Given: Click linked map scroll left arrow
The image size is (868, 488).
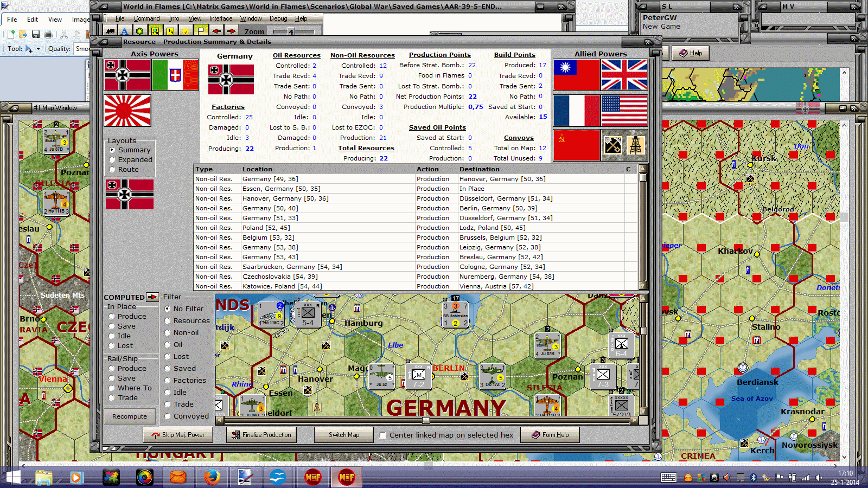Looking at the screenshot, I should [219, 420].
